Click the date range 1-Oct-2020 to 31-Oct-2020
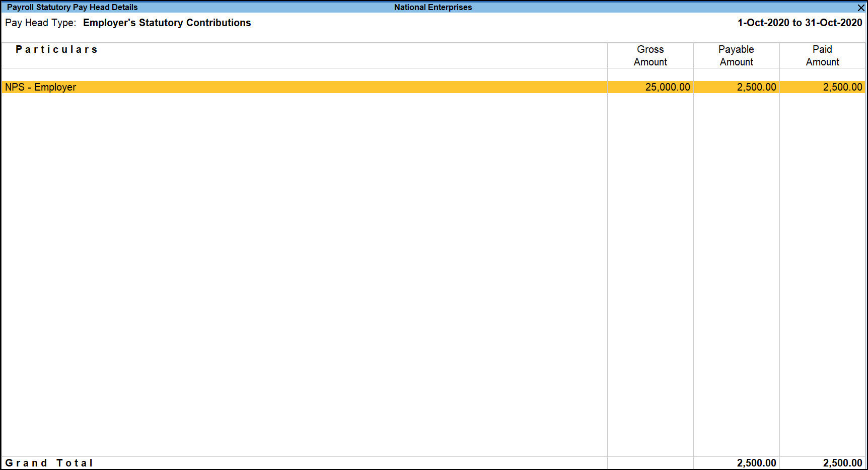 (800, 23)
